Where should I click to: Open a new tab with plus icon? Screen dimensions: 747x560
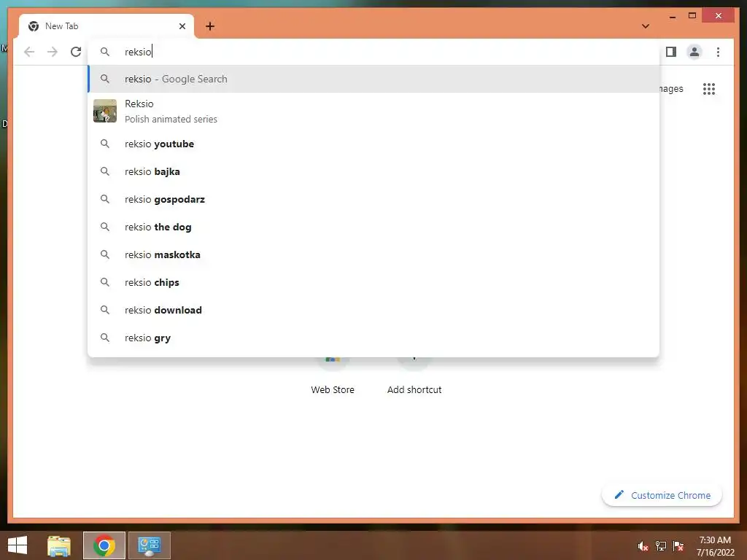coord(210,26)
